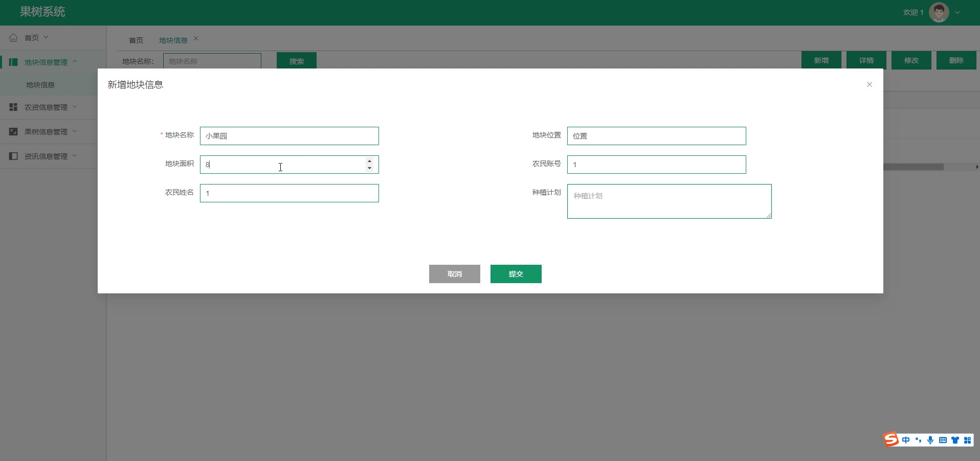Decrease 地块面积 with down spinner arrow
980x461 pixels.
click(369, 168)
